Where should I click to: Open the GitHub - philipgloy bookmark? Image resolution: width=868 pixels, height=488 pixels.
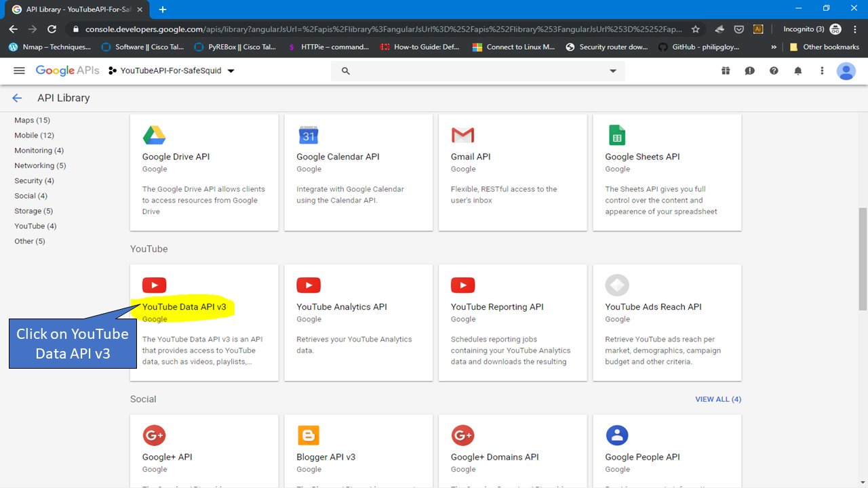[x=698, y=47]
